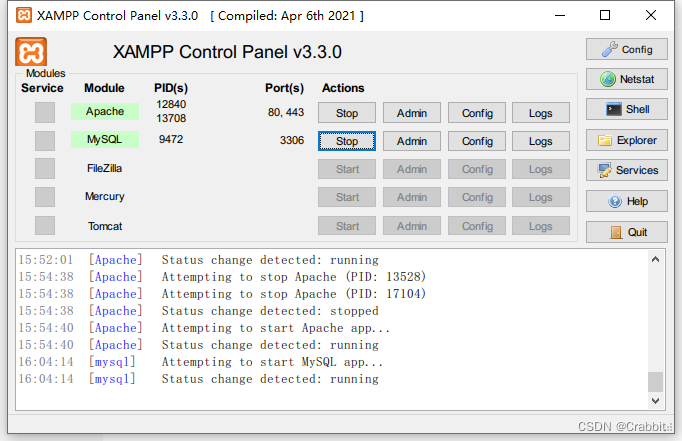682x441 pixels.
Task: Click last mysql running log line
Action: pyautogui.click(x=198, y=379)
